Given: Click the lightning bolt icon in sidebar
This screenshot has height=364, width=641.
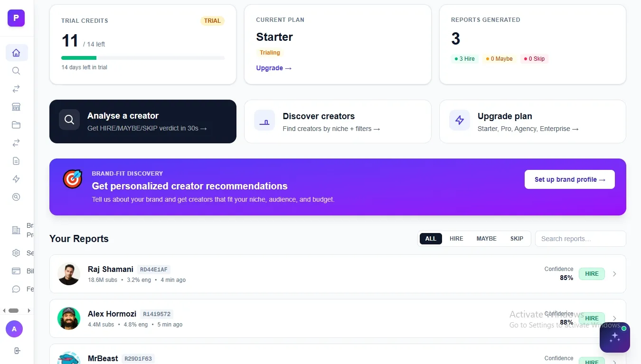Looking at the screenshot, I should (x=16, y=179).
